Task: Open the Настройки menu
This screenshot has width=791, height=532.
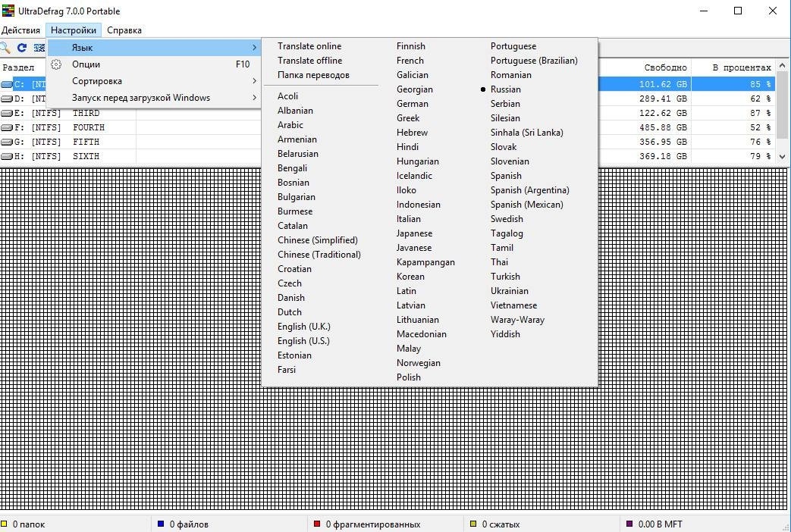Action: coord(73,30)
